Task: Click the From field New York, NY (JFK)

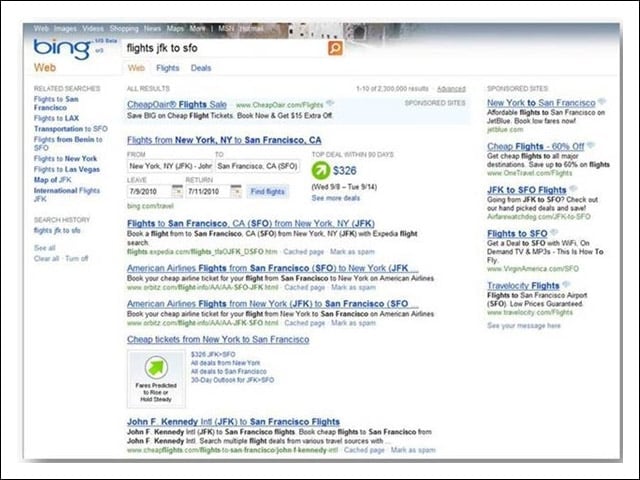Action: point(170,166)
